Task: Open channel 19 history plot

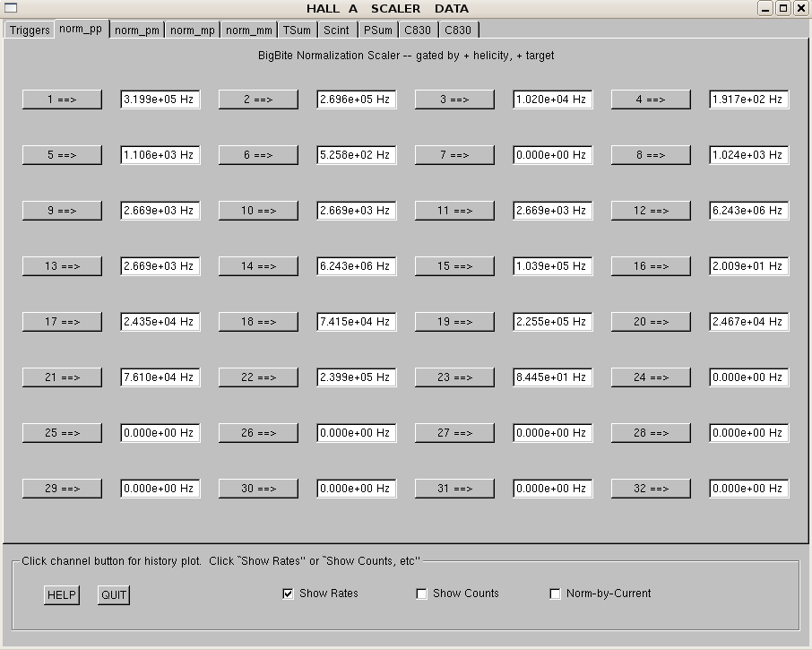Action: pyautogui.click(x=454, y=322)
